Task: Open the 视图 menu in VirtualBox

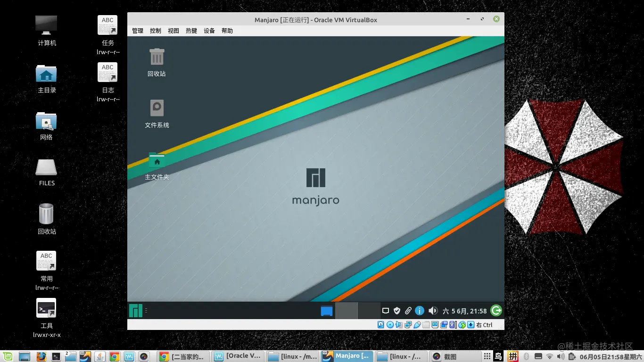Action: [173, 31]
